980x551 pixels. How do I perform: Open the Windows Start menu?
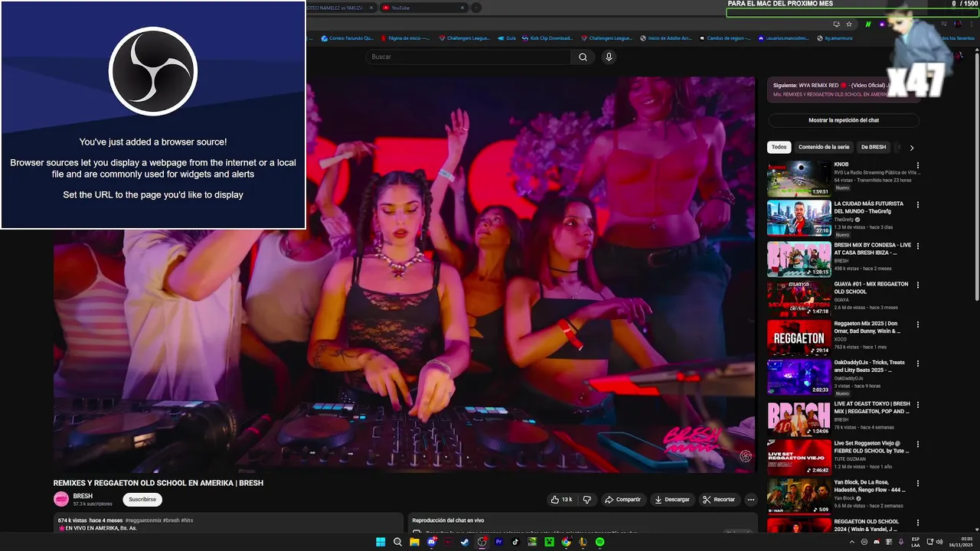pos(381,542)
